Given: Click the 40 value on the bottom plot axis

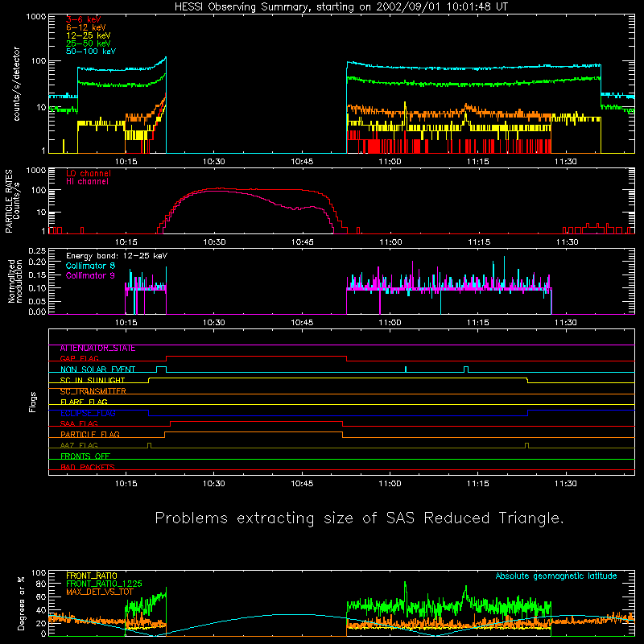Looking at the screenshot, I should (x=41, y=610).
